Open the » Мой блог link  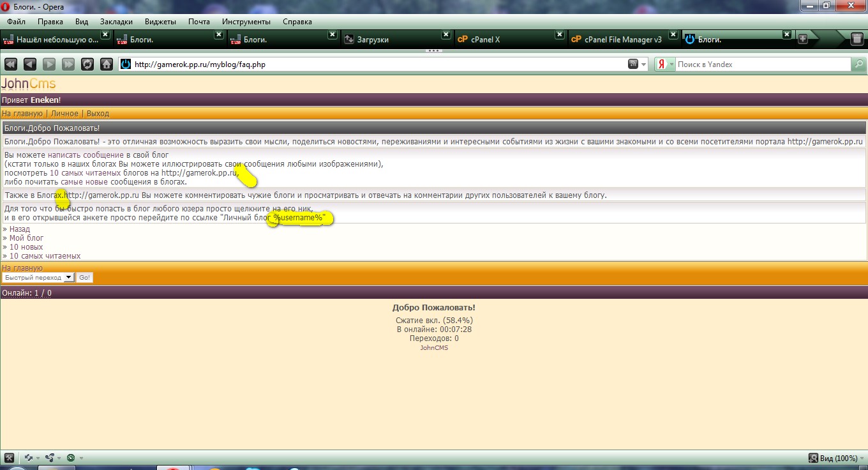(23, 238)
